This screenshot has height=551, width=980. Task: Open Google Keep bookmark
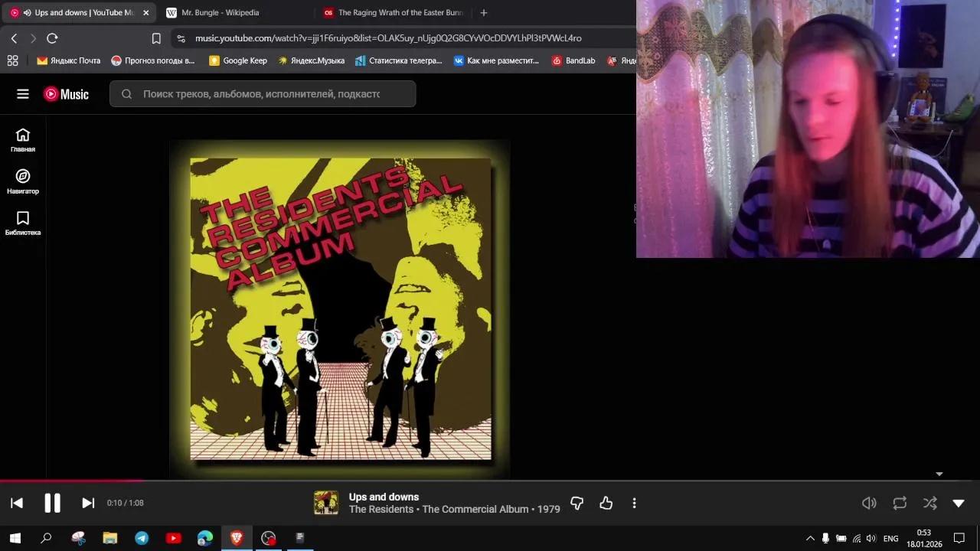pyautogui.click(x=238, y=60)
